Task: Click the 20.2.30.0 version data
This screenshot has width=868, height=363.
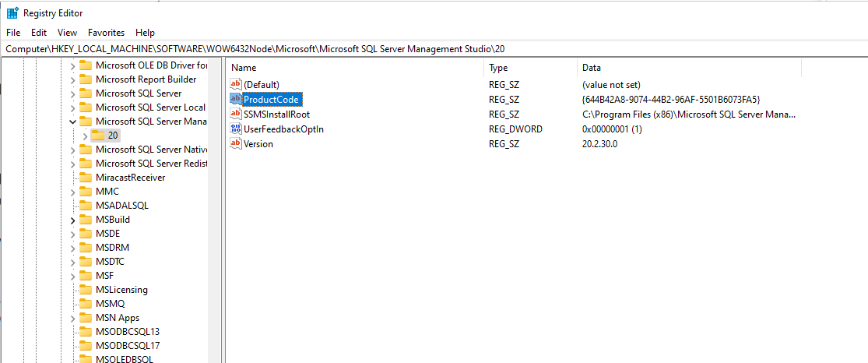Action: 599,143
